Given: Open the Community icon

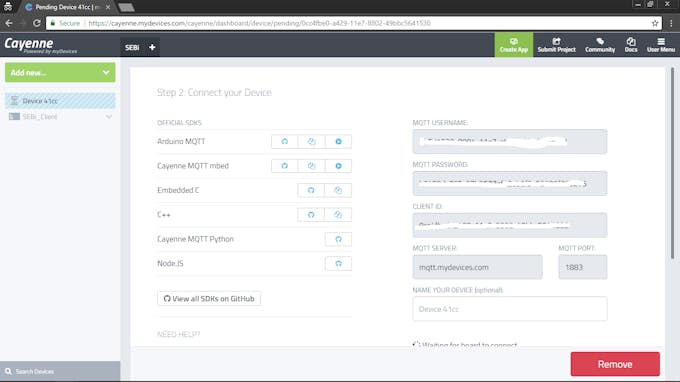Looking at the screenshot, I should [600, 42].
